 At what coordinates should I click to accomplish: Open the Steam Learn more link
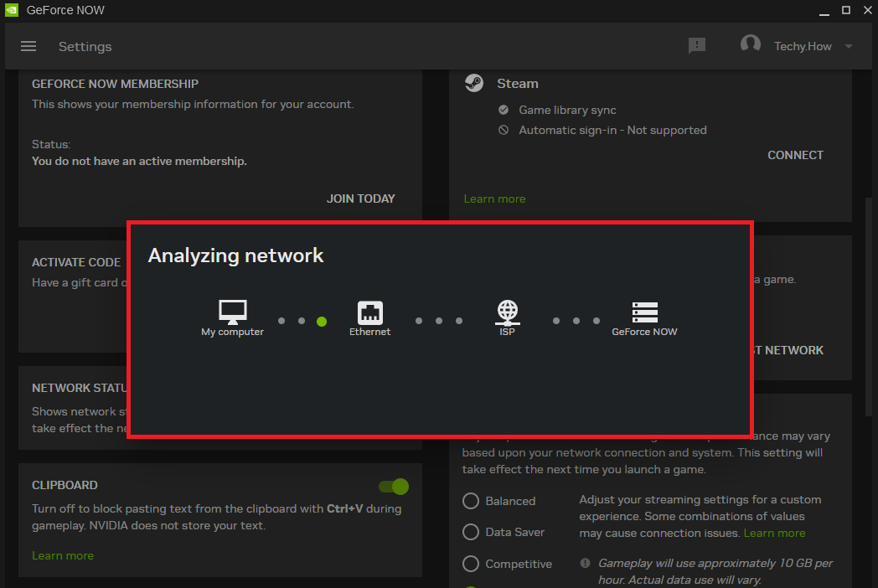click(x=494, y=199)
